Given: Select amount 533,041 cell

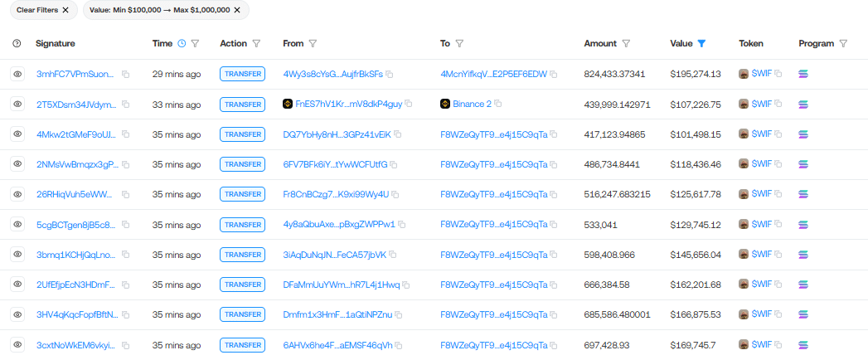Looking at the screenshot, I should (x=601, y=224).
